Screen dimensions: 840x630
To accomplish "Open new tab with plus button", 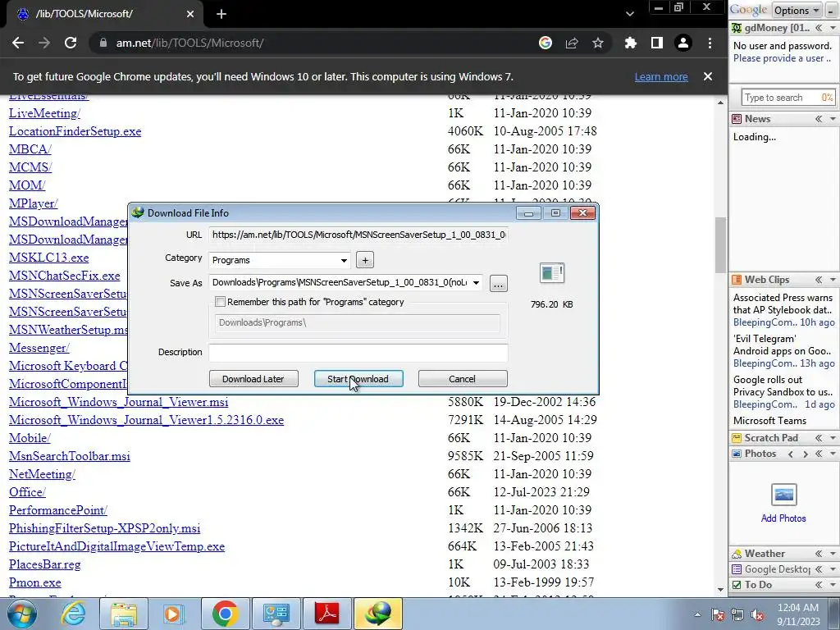I will 221,14.
